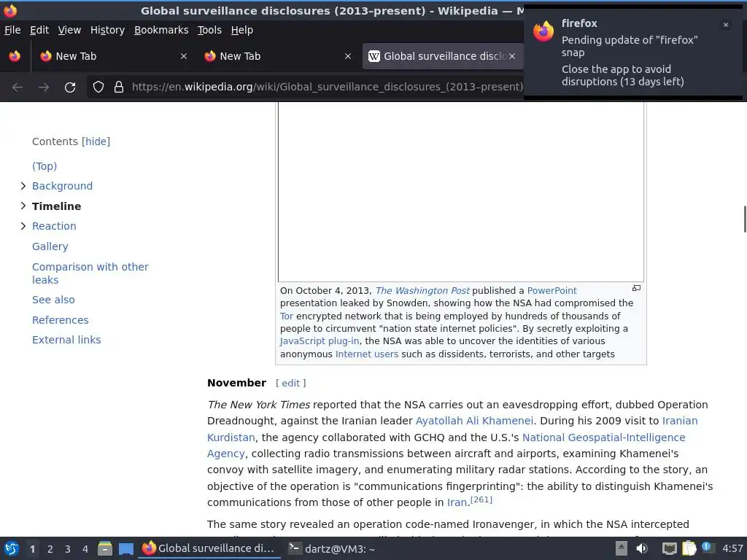Viewport: 747px width, 560px height.
Task: Open Ayatollah Ali Khamenei link
Action: 474,421
